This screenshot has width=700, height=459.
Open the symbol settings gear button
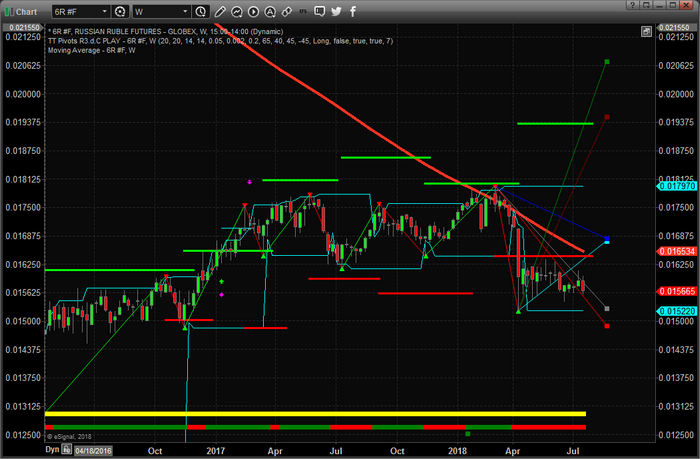(x=120, y=12)
